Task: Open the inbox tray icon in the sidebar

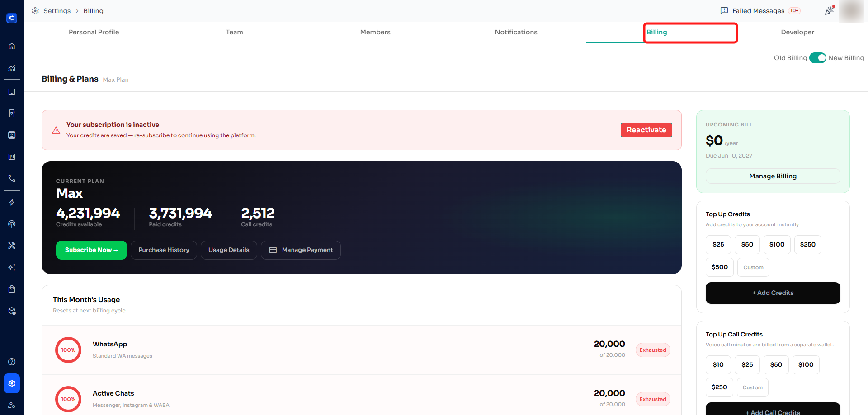Action: coord(12,92)
